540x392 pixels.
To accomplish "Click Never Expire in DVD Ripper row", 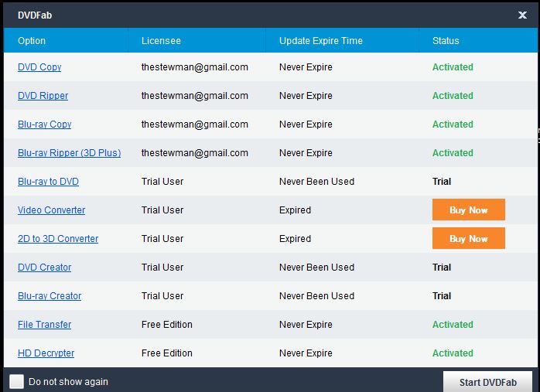I will [x=306, y=96].
